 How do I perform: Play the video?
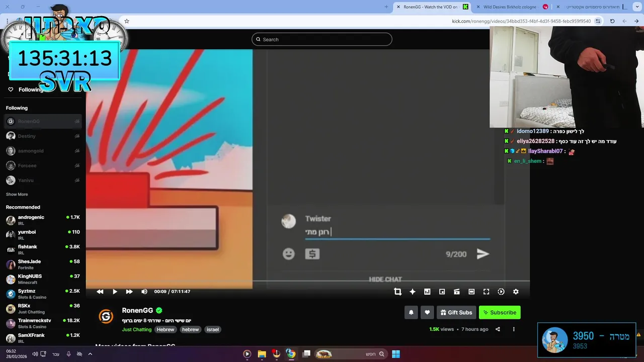click(115, 292)
